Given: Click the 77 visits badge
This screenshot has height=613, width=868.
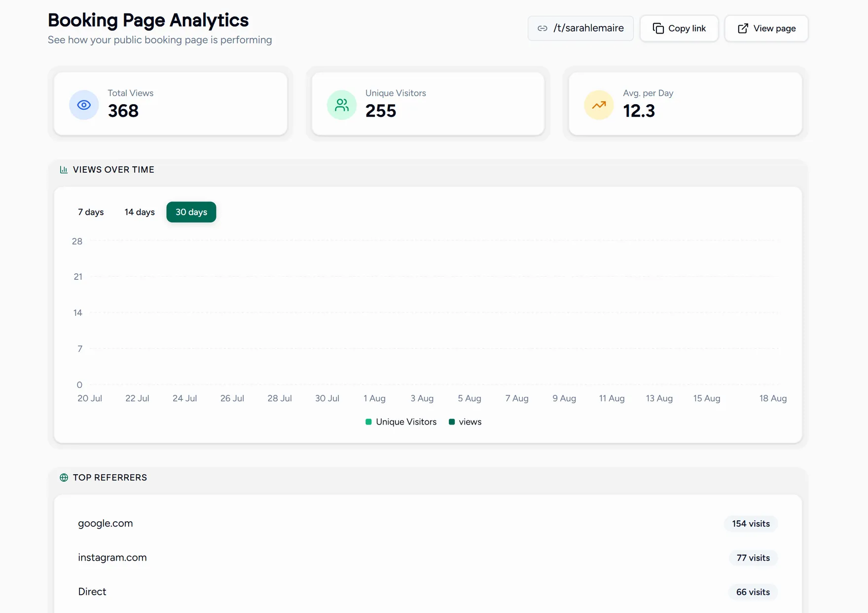Looking at the screenshot, I should point(753,558).
